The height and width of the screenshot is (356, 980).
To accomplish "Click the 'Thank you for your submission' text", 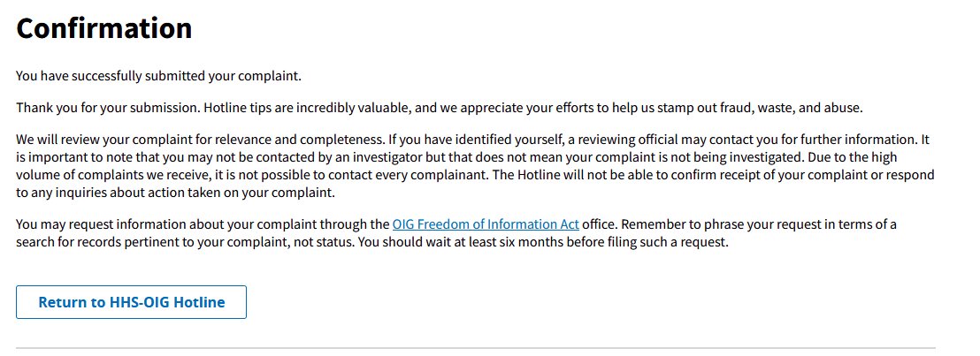I will [x=108, y=108].
